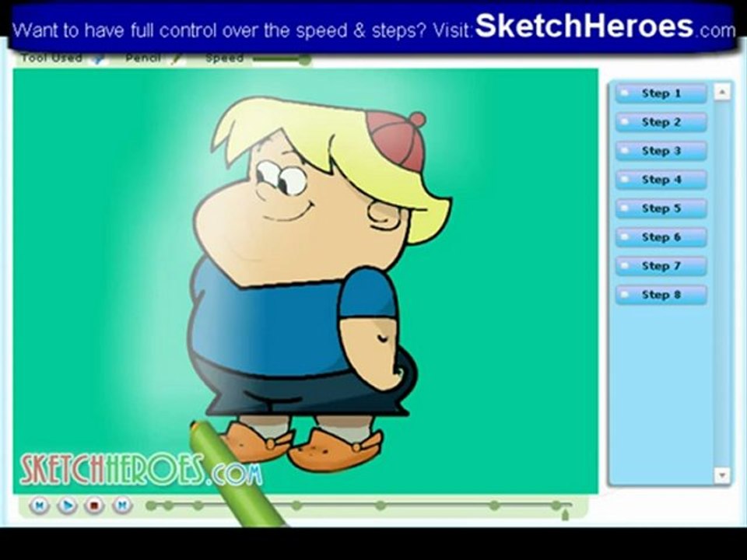The height and width of the screenshot is (560, 747).
Task: Visit SketchHeroes.com link in the banner
Action: click(x=605, y=26)
